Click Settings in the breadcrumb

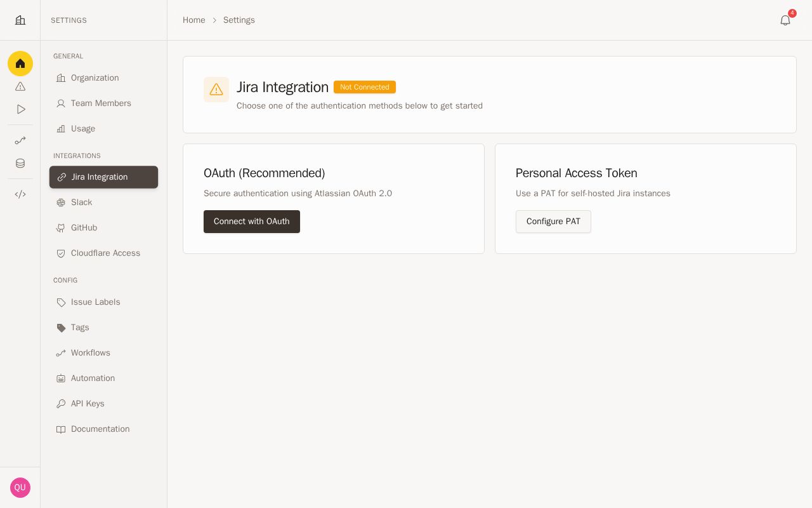click(x=239, y=20)
